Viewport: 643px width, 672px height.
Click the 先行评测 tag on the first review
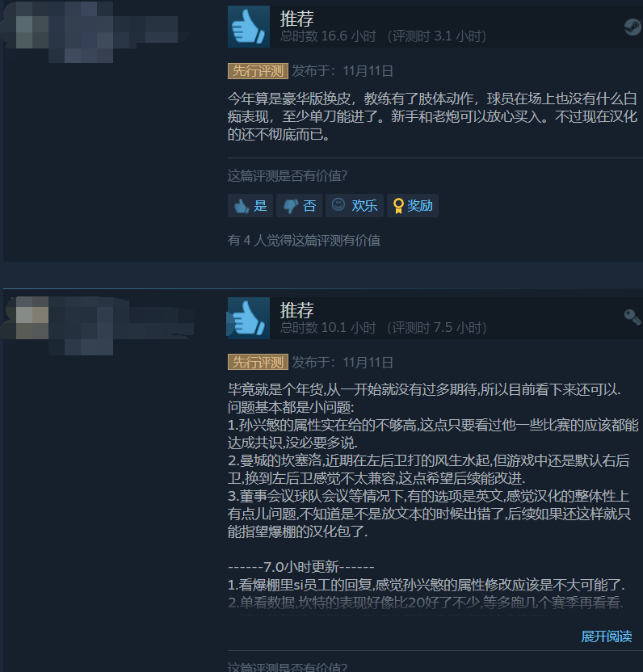pos(258,71)
